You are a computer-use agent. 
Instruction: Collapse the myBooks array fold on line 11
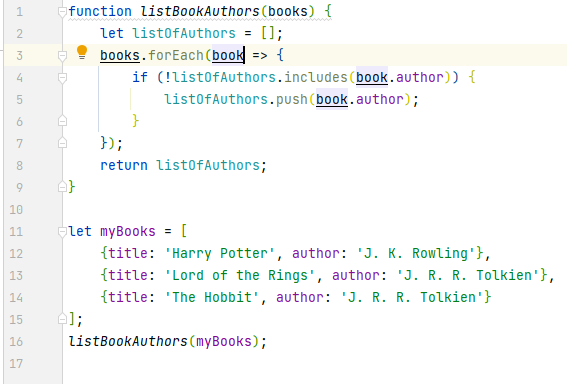(x=62, y=232)
